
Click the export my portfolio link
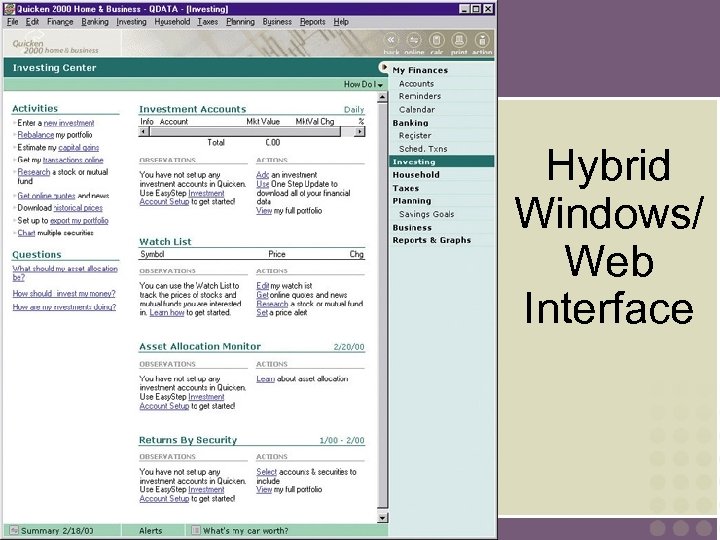(79, 220)
